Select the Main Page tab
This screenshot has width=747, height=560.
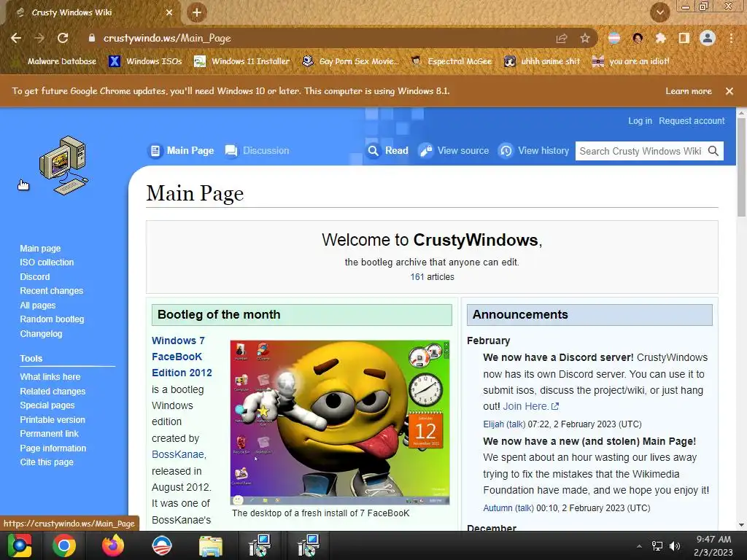click(181, 150)
